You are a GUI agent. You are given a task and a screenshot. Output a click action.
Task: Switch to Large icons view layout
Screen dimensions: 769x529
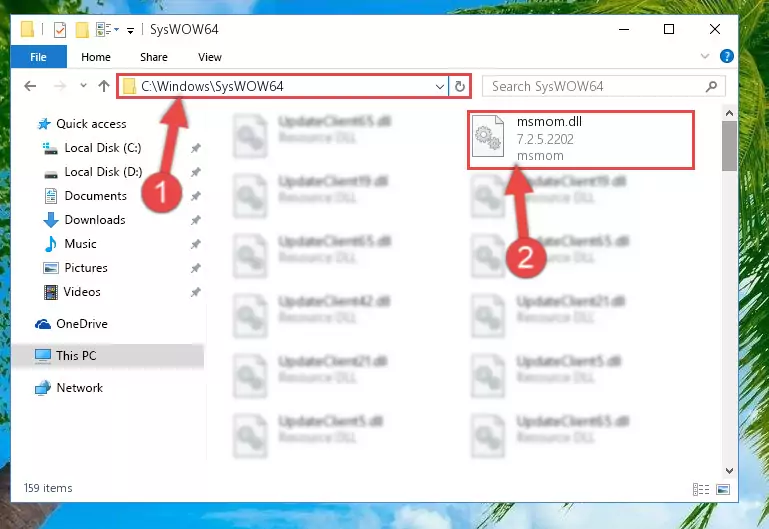click(723, 489)
